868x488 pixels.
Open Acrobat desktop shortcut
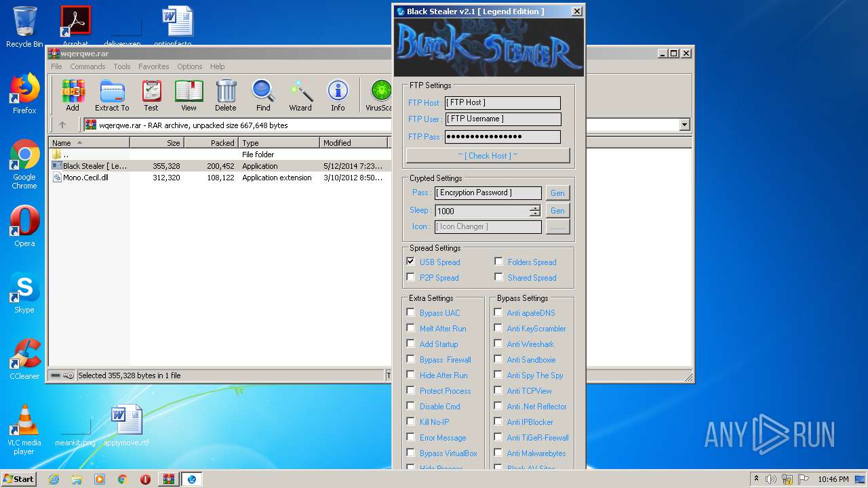(75, 27)
